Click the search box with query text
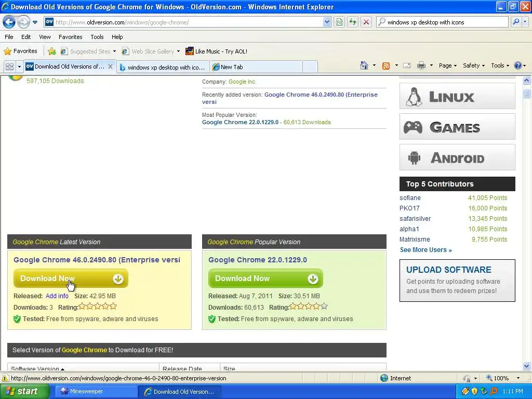The image size is (532, 399). [442, 22]
